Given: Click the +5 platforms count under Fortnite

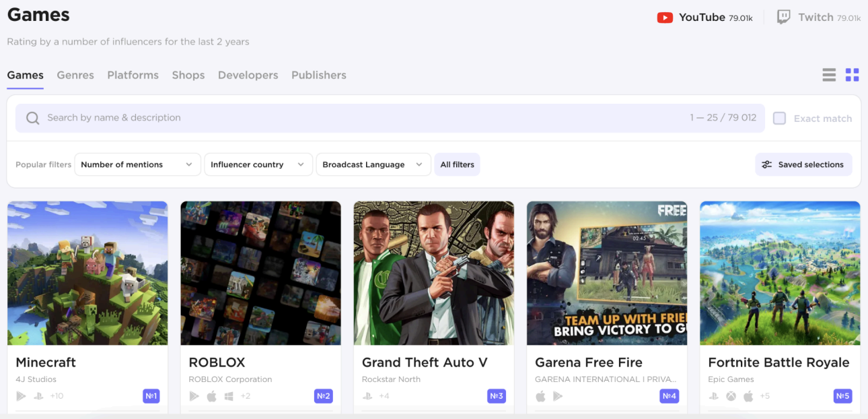Looking at the screenshot, I should [765, 396].
